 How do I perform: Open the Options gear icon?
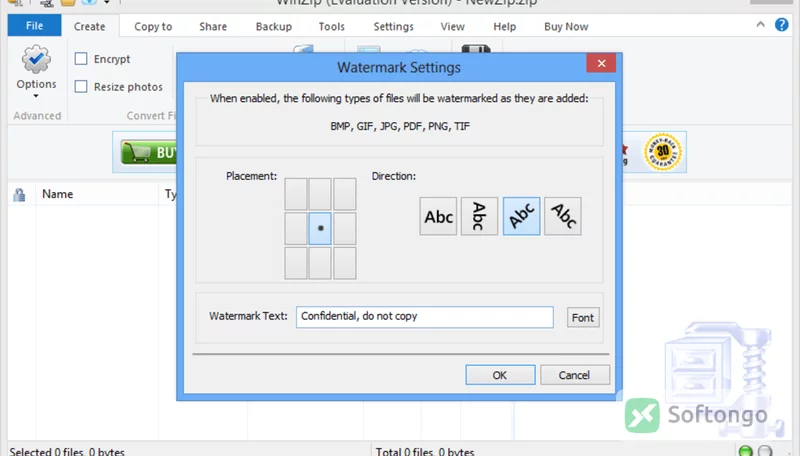coord(36,60)
